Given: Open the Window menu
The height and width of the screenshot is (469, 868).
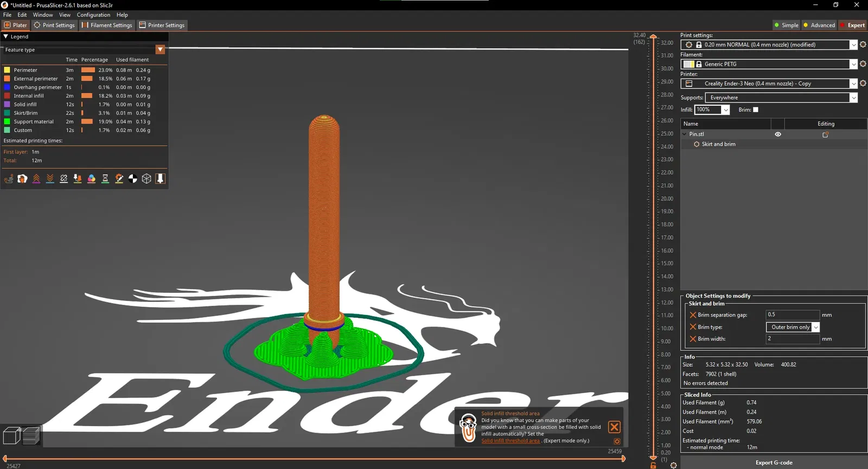Looking at the screenshot, I should tap(43, 15).
